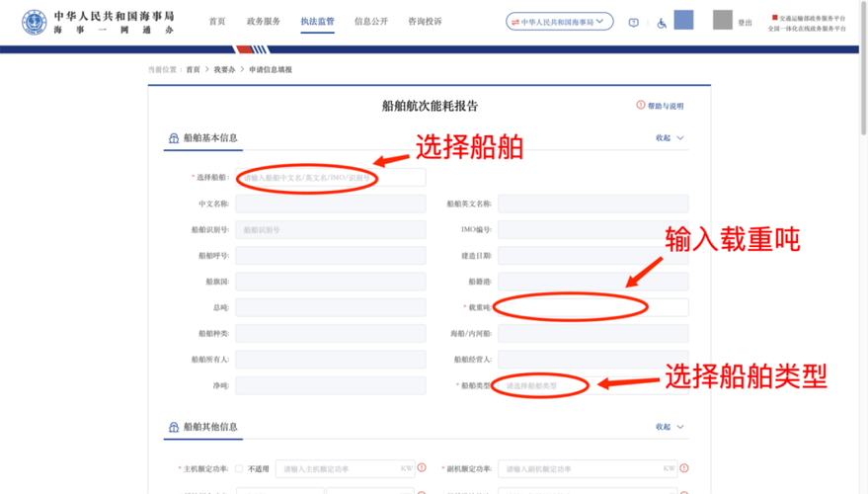Click the info icon after 副机额定功率 field
This screenshot has width=868, height=494.
pos(684,468)
